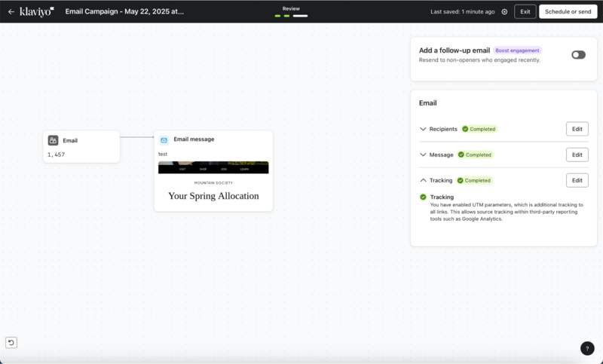Click the green checkmark beside the Tracking description
The width and height of the screenshot is (603, 364).
pos(423,197)
